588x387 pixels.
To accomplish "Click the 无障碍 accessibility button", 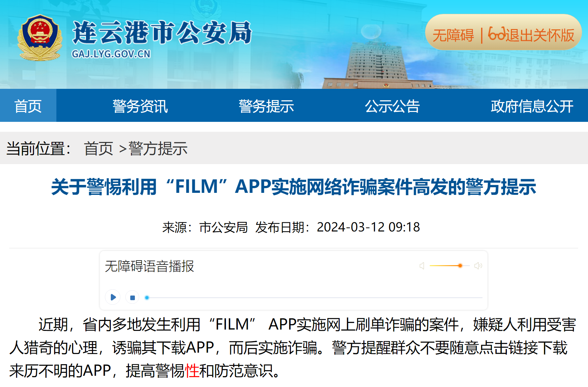I will [453, 35].
